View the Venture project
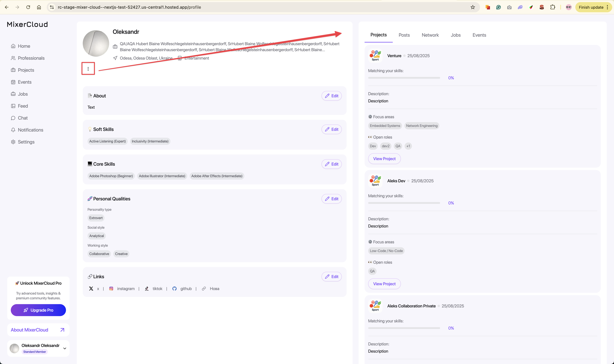This screenshot has height=364, width=614. [384, 159]
